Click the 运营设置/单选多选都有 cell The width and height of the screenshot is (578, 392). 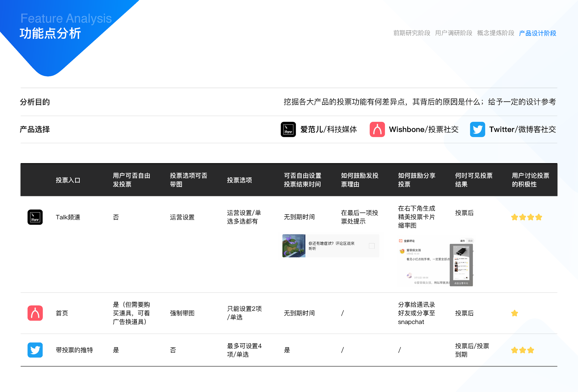pos(244,217)
